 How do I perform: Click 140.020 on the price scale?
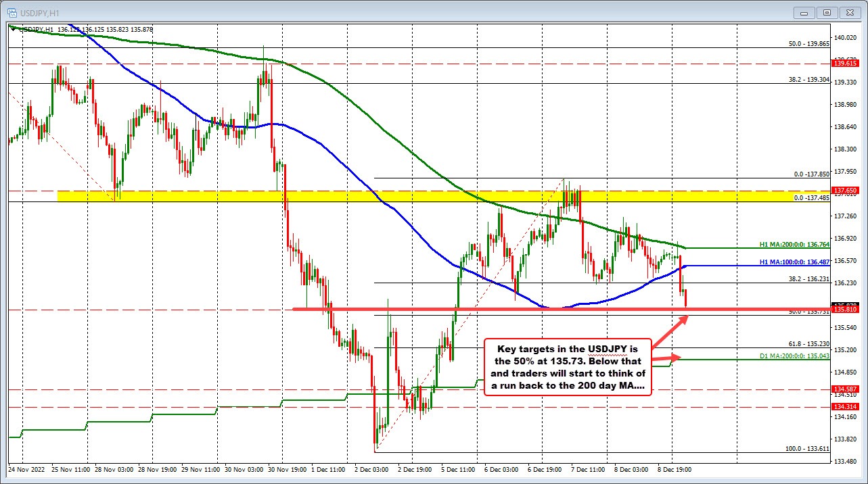tap(846, 38)
